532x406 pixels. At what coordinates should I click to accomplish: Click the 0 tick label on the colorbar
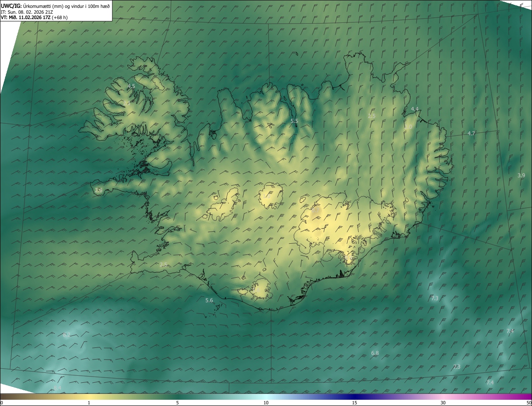2,403
